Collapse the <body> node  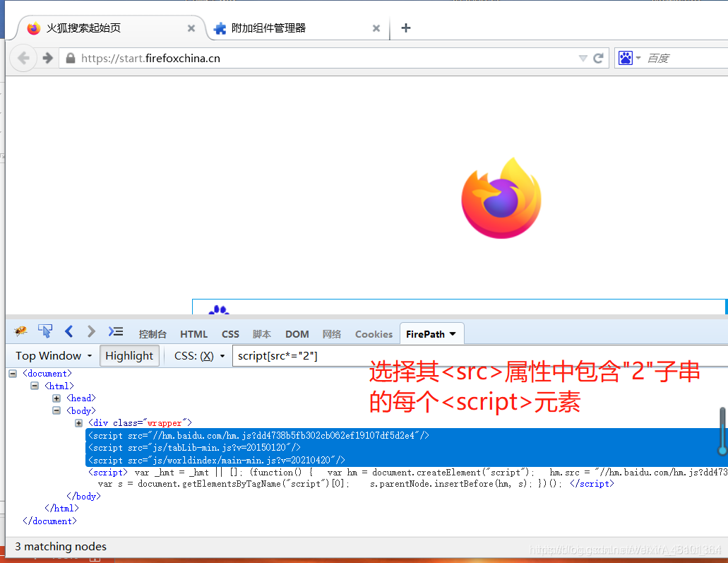point(56,410)
